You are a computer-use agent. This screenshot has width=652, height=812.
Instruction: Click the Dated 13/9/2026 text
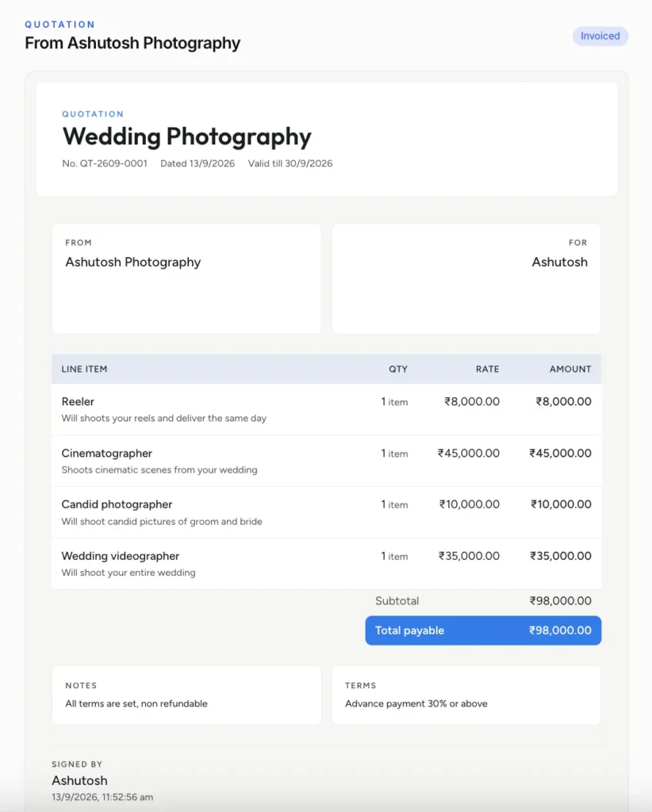(198, 163)
